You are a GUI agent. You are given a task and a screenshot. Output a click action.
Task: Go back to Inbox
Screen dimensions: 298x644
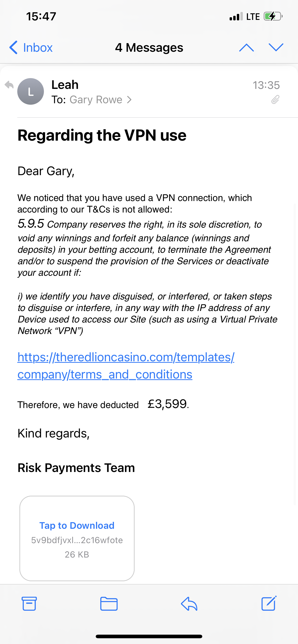coord(31,47)
